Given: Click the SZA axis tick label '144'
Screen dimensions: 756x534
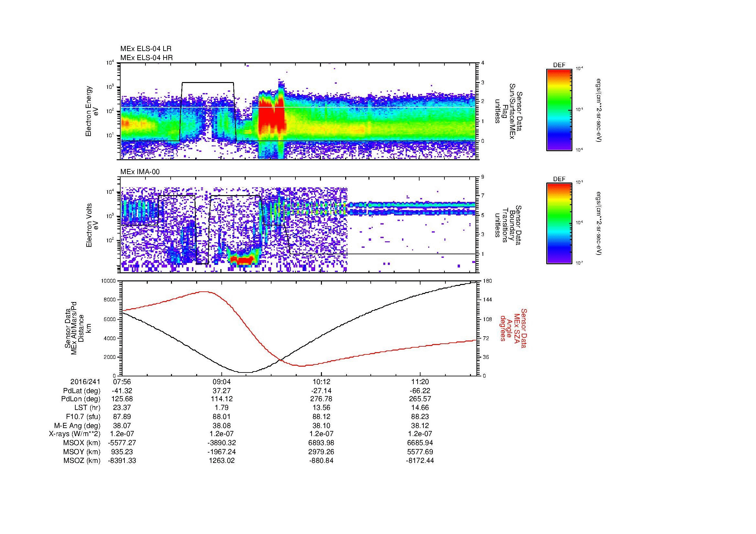Looking at the screenshot, I should 487,300.
